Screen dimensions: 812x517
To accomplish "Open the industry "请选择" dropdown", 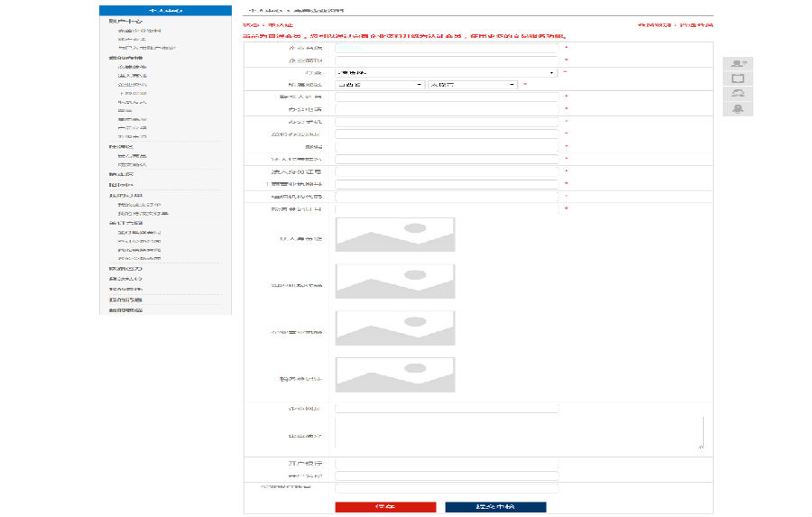I will 446,72.
